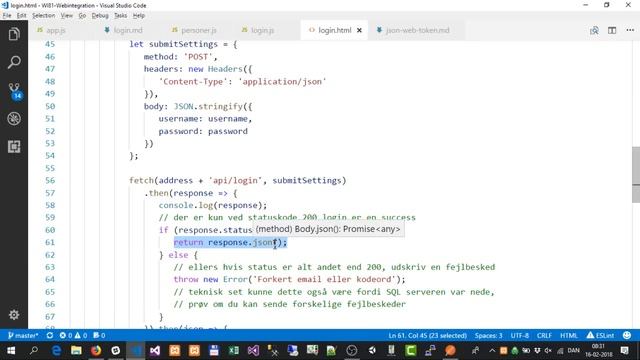Change indentation via Spaces: 3

[x=488, y=336]
